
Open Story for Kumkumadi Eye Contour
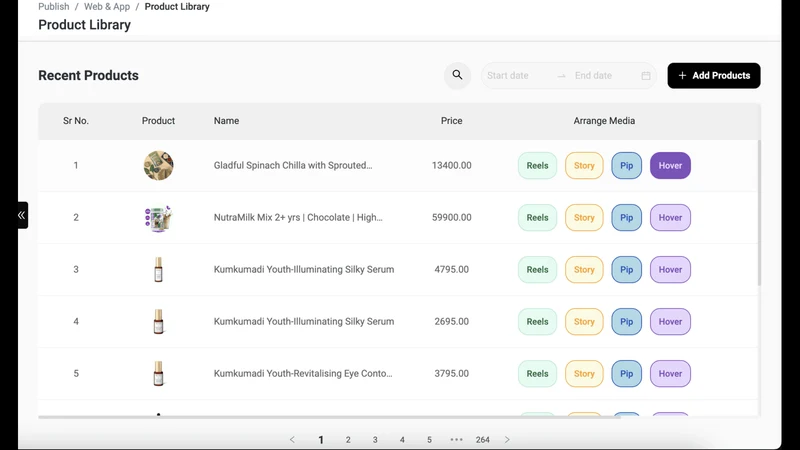[584, 373]
